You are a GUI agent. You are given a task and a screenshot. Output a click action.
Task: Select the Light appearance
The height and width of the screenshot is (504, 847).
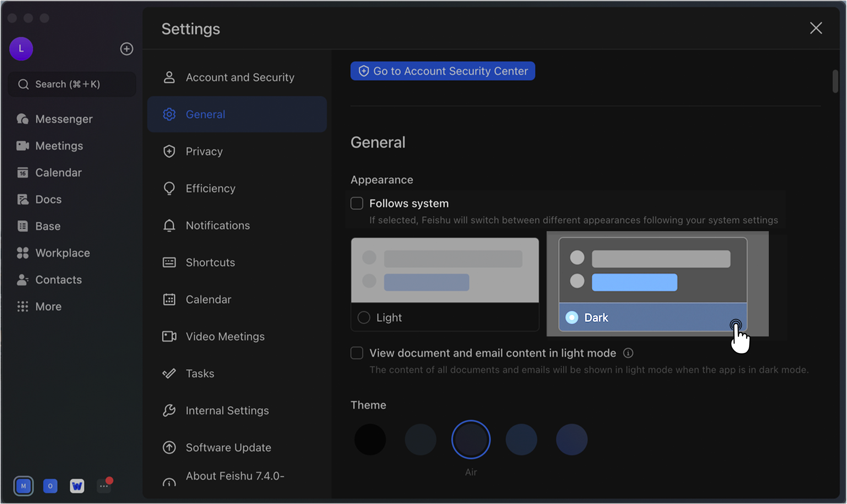pos(364,317)
